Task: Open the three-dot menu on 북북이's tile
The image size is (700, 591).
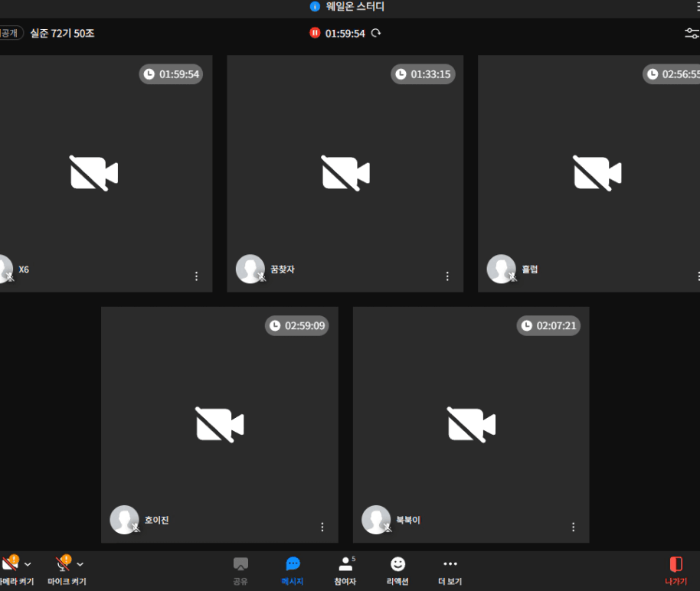Action: pos(574,527)
